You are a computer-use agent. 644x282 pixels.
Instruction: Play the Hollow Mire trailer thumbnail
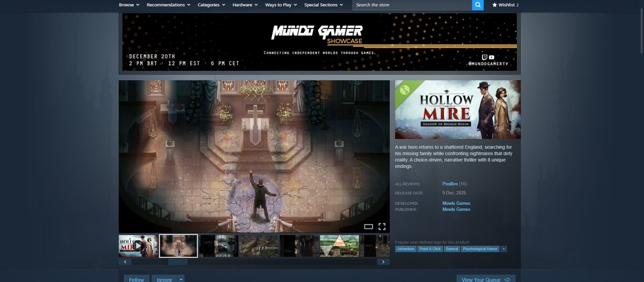tap(138, 245)
